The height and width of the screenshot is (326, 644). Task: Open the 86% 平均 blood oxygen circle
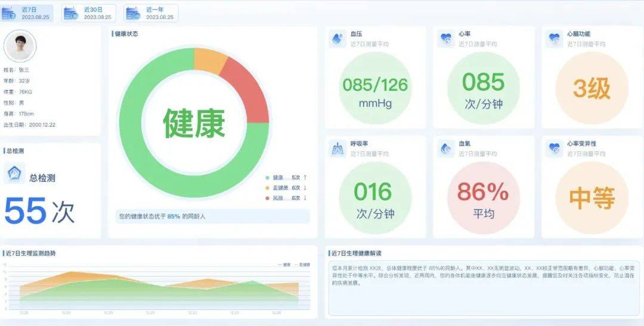[484, 198]
